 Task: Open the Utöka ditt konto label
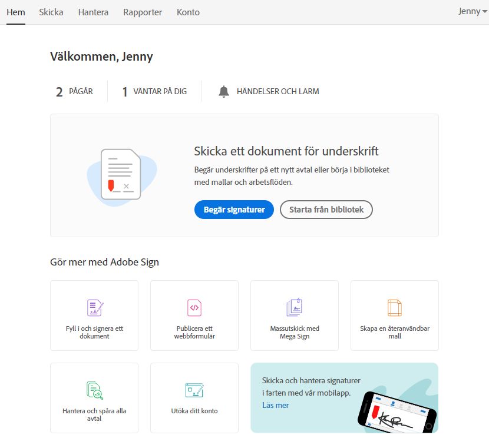tap(194, 411)
